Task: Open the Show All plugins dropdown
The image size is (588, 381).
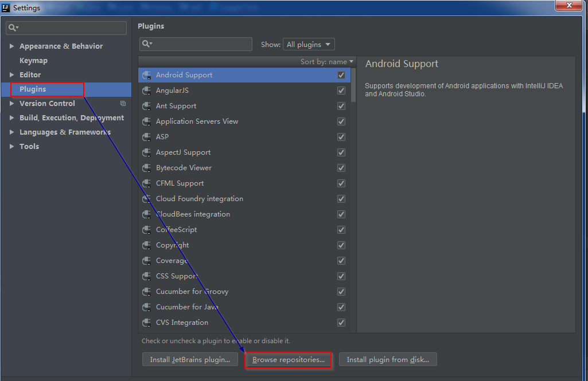Action: click(x=309, y=44)
